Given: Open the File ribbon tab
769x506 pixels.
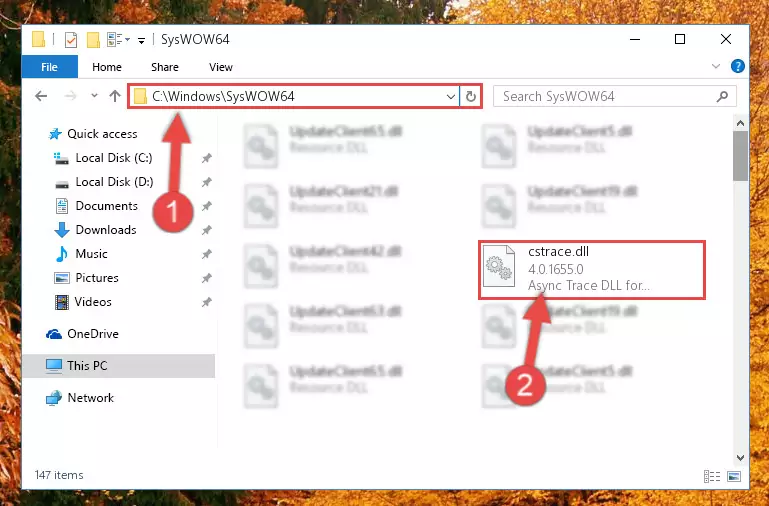Looking at the screenshot, I should [x=50, y=67].
